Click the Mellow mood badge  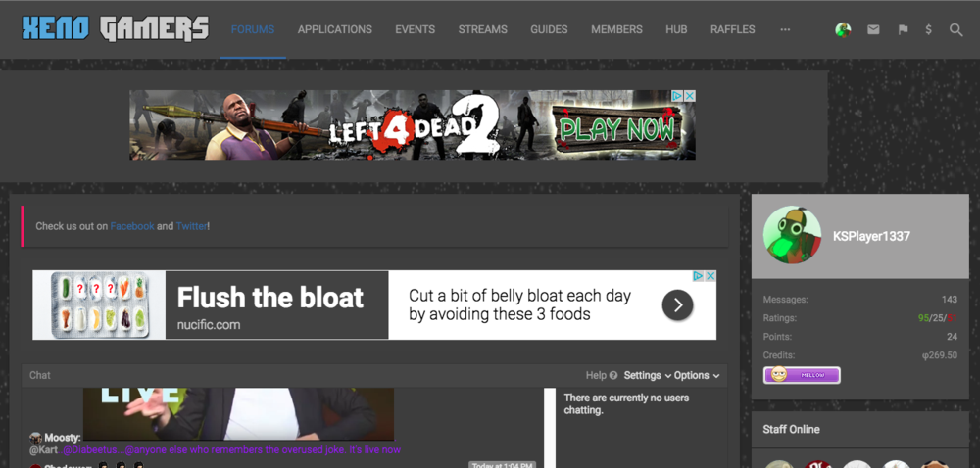point(802,375)
